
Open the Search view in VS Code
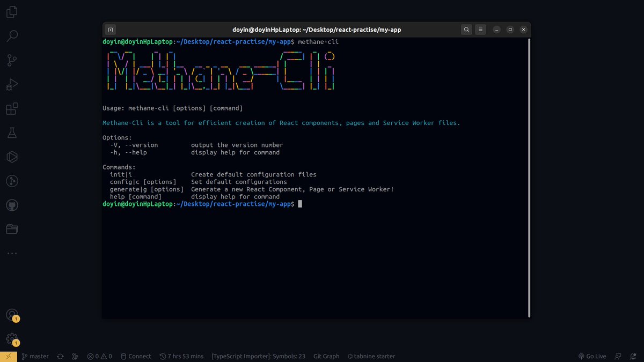click(12, 36)
